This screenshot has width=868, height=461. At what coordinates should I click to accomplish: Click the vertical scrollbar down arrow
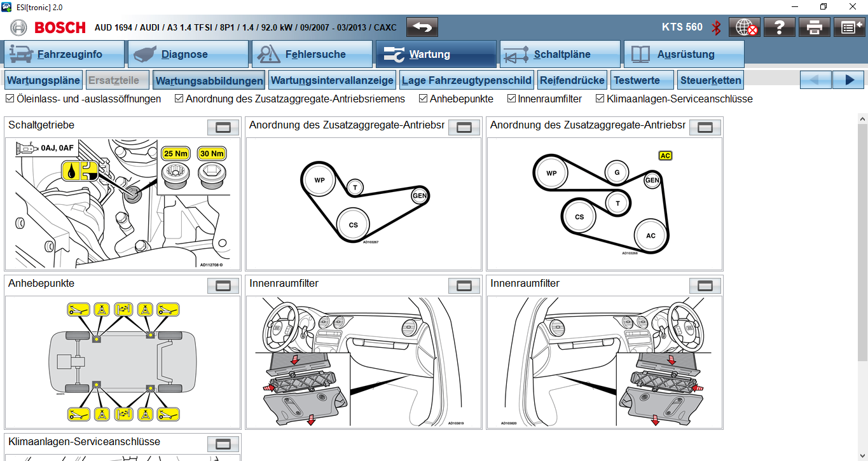pos(862,455)
